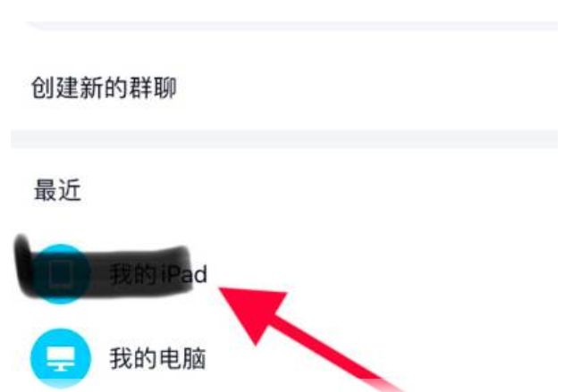Image resolution: width=573 pixels, height=392 pixels.
Task: Click the red arrow annotation head
Action: click(x=252, y=312)
